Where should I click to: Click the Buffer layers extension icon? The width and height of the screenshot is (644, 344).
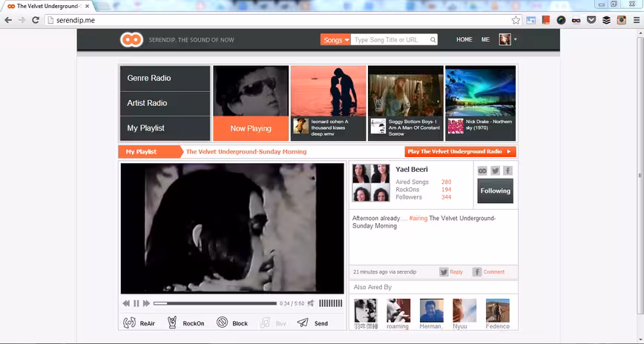pyautogui.click(x=606, y=20)
